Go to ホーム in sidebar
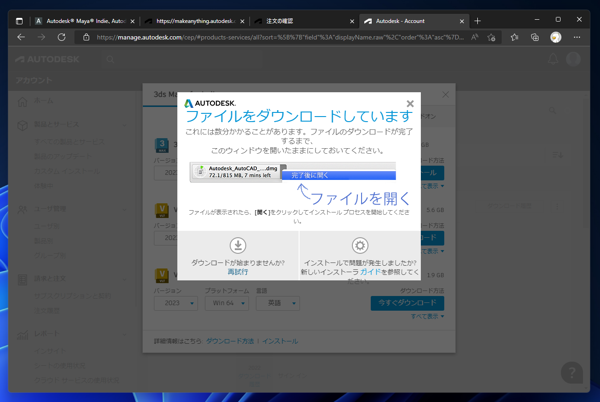 (x=44, y=101)
